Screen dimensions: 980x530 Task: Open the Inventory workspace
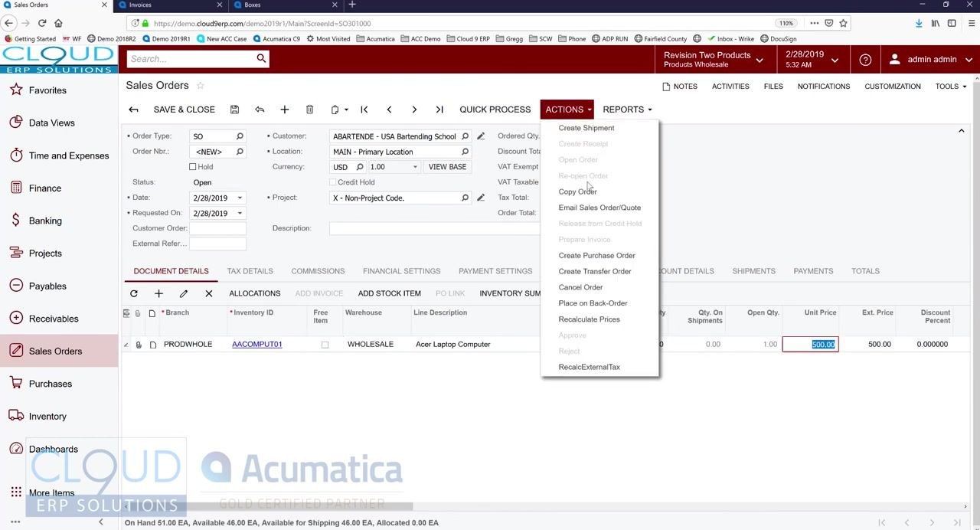(47, 417)
